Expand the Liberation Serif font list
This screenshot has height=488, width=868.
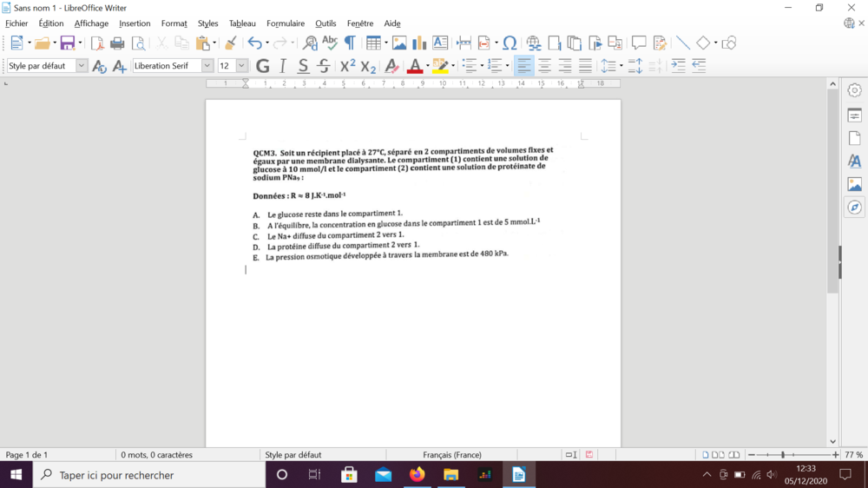[x=207, y=66]
